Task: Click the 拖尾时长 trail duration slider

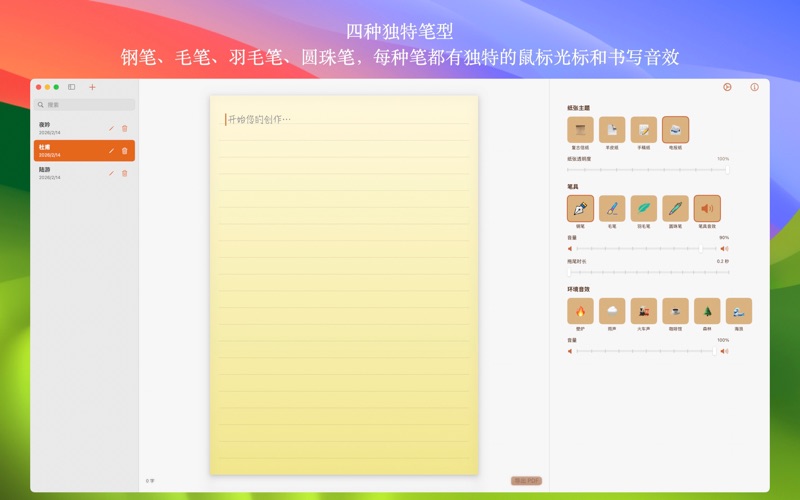Action: (648, 272)
